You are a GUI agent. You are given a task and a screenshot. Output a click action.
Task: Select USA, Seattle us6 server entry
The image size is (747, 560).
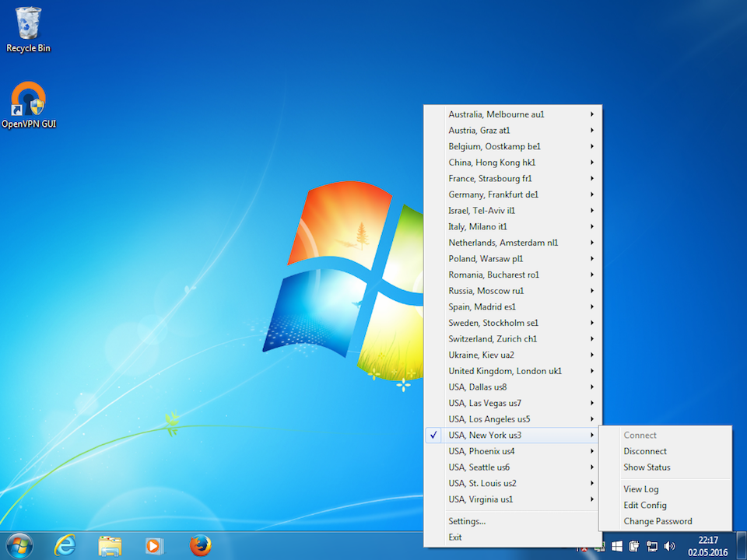coord(513,467)
